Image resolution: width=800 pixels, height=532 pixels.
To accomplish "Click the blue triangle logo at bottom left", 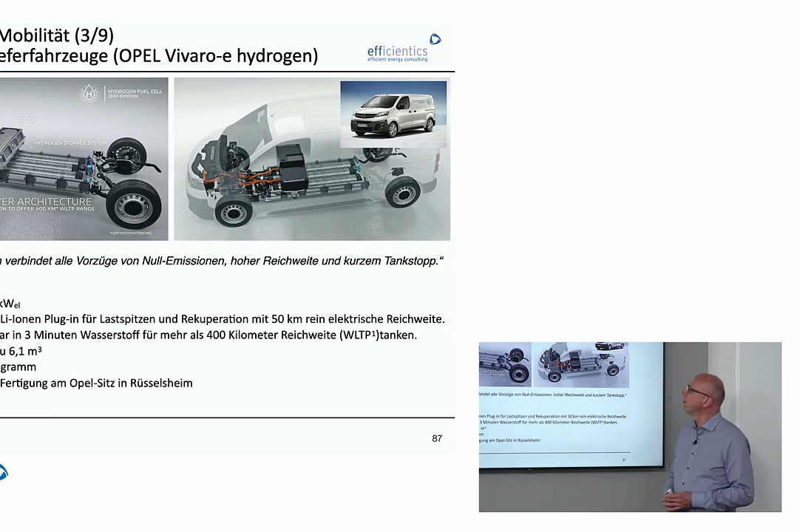I will click(4, 472).
